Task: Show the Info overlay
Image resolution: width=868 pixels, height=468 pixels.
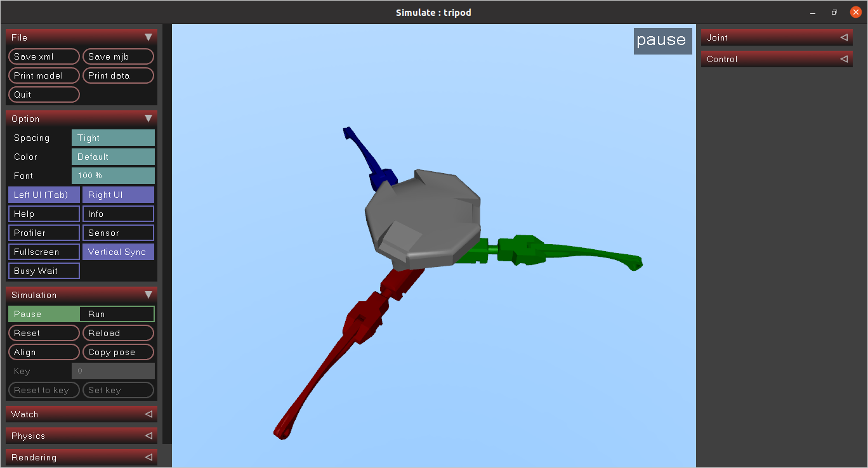Action: (118, 214)
